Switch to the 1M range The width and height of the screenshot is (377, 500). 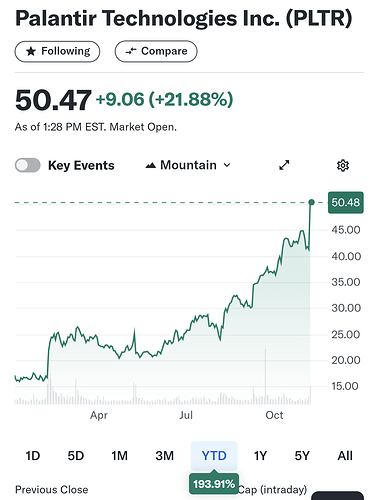coord(119,456)
